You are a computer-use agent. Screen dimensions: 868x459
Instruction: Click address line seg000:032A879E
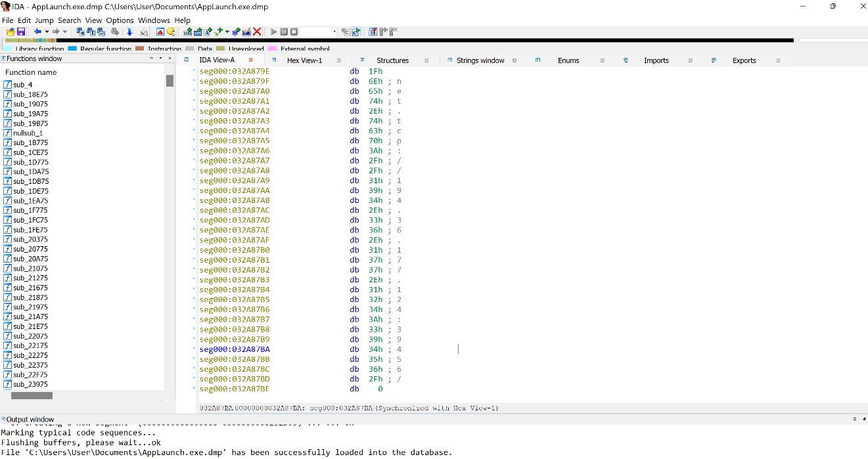pos(235,71)
